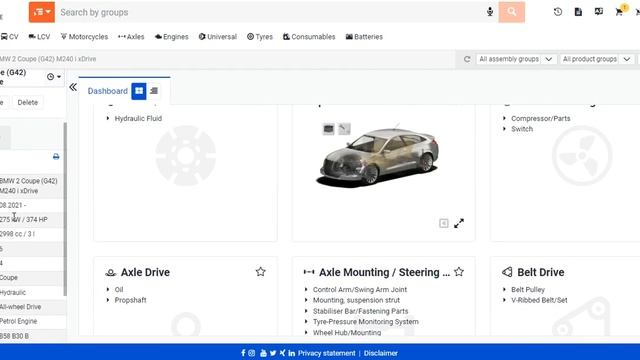This screenshot has width=640, height=360.
Task: Open the Privacy statement link
Action: 327,353
